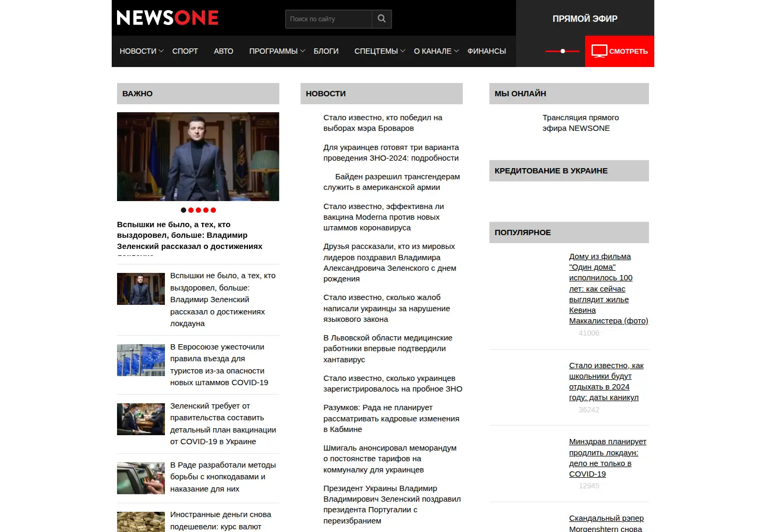Open the ПРОГРАММЫ menu label
The width and height of the screenshot is (766, 532).
click(x=273, y=51)
